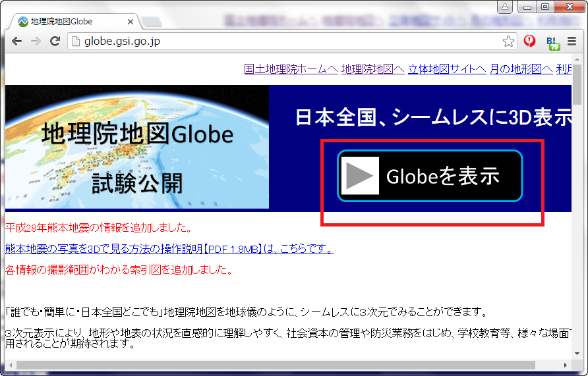
Task: Open the 立体地図サイトへ link
Action: (x=447, y=69)
